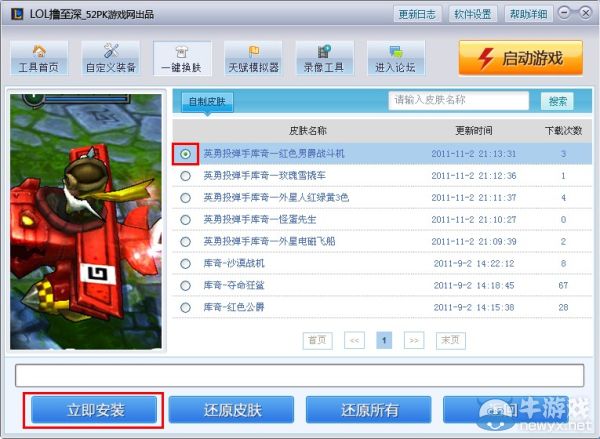The height and width of the screenshot is (439, 600).
Task: Click skin name 英勇投弹手库奇—玫瑰雪橇车
Action: coord(264,176)
